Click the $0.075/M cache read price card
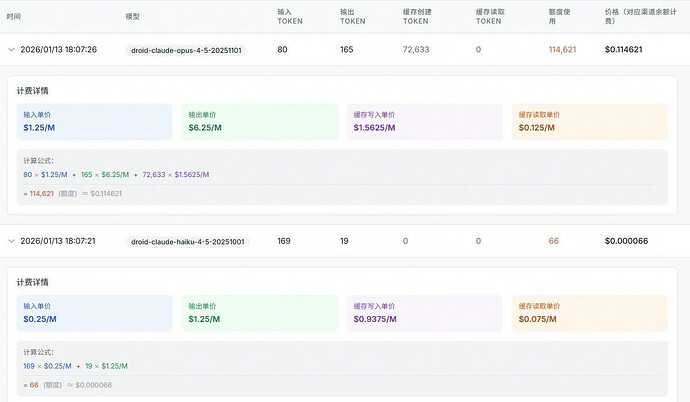 (x=590, y=313)
